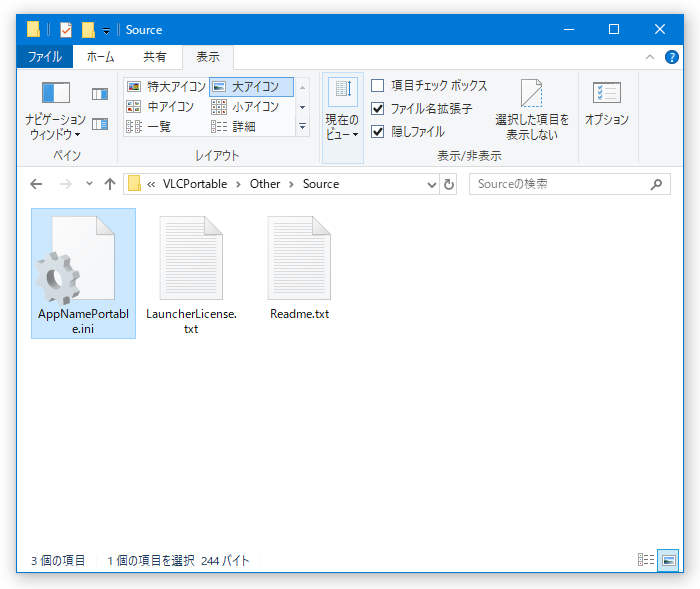Expand hidden path chevron «
700x589 pixels.
click(151, 184)
